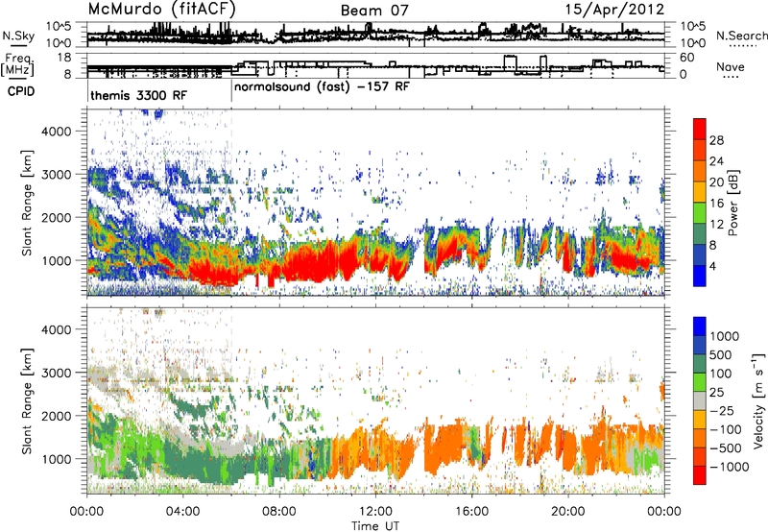Click the light green Velocity colorbar segment near 100
Image resolution: width=768 pixels, height=532 pixels.
(700, 382)
